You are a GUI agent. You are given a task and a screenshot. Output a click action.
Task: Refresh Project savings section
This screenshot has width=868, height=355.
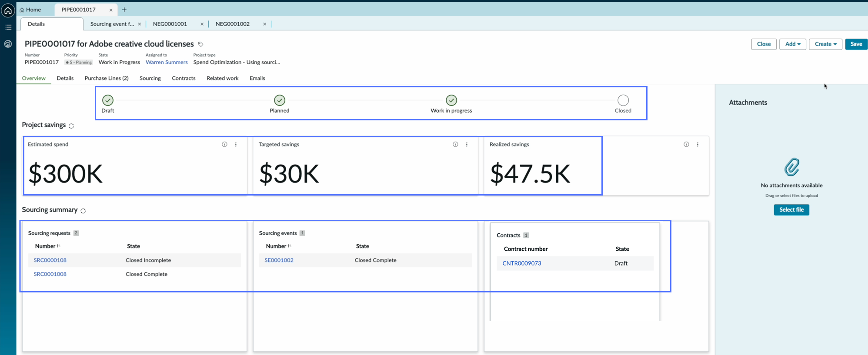tap(71, 126)
